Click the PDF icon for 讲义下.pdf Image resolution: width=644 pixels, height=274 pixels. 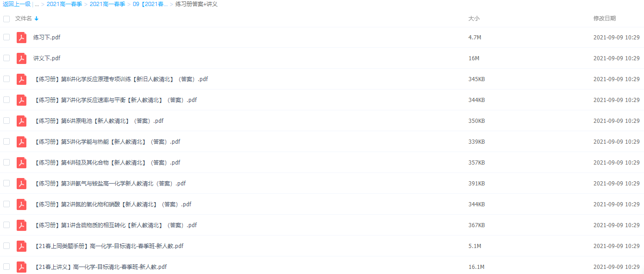click(x=22, y=58)
